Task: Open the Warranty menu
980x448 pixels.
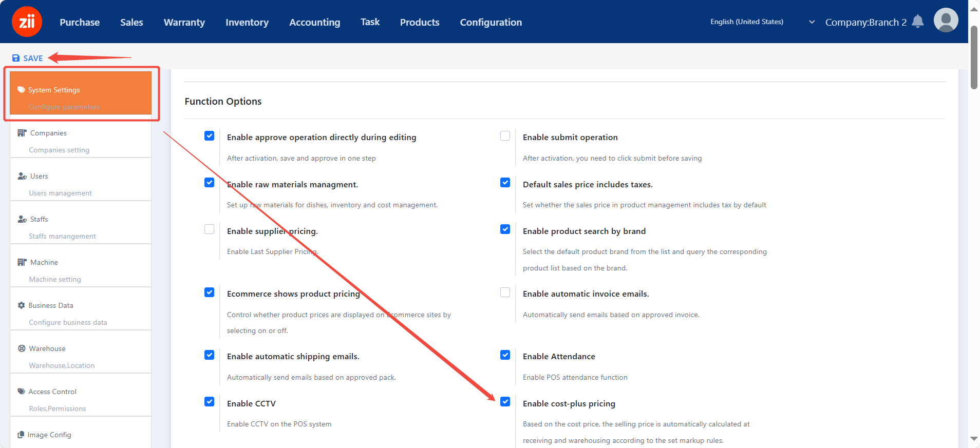Action: 184,22
